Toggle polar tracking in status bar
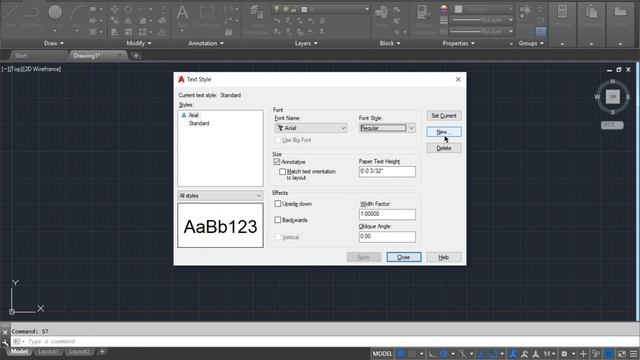The height and width of the screenshot is (360, 640). 443,354
